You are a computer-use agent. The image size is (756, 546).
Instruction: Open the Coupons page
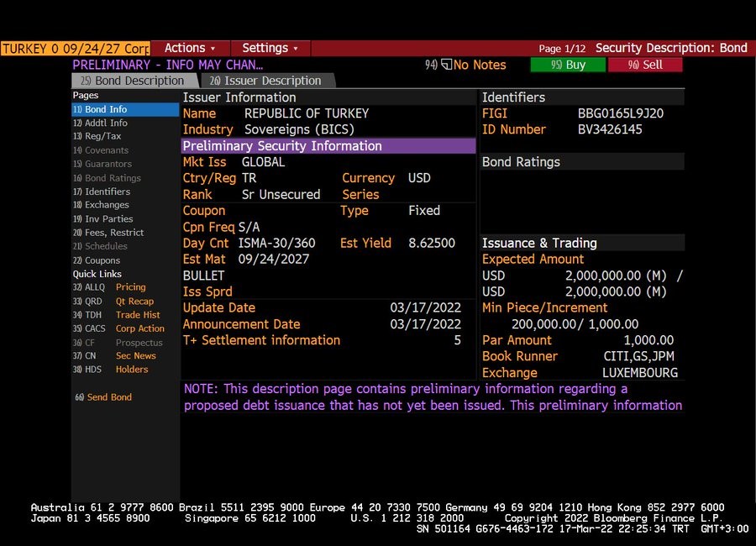97,260
